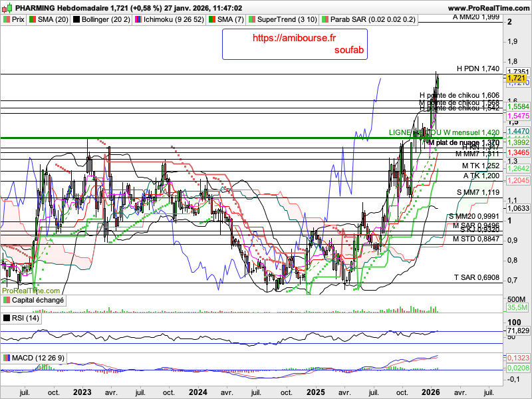The image size is (532, 399).
Task: Click the Ichimoku indicator color icon
Action: (138, 20)
